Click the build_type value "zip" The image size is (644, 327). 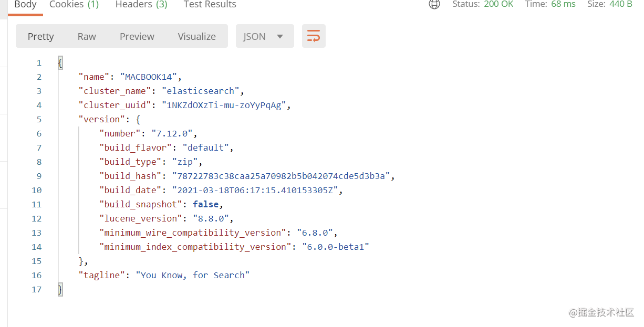[x=185, y=162]
